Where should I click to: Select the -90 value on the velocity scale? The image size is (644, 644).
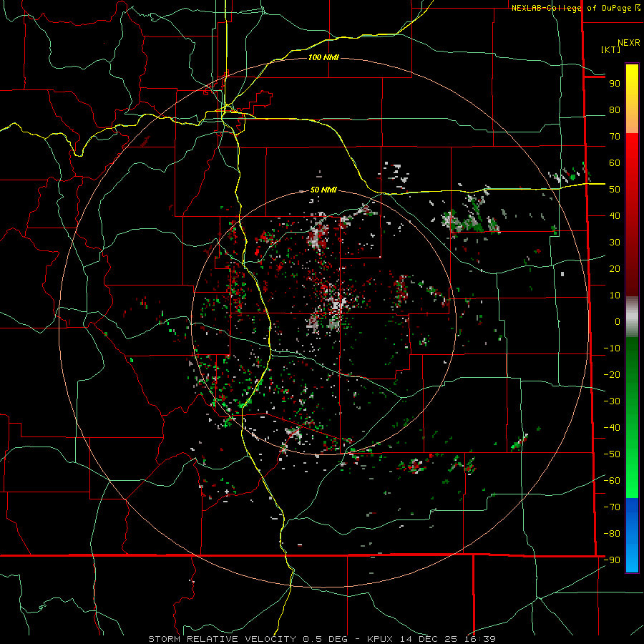[612, 560]
